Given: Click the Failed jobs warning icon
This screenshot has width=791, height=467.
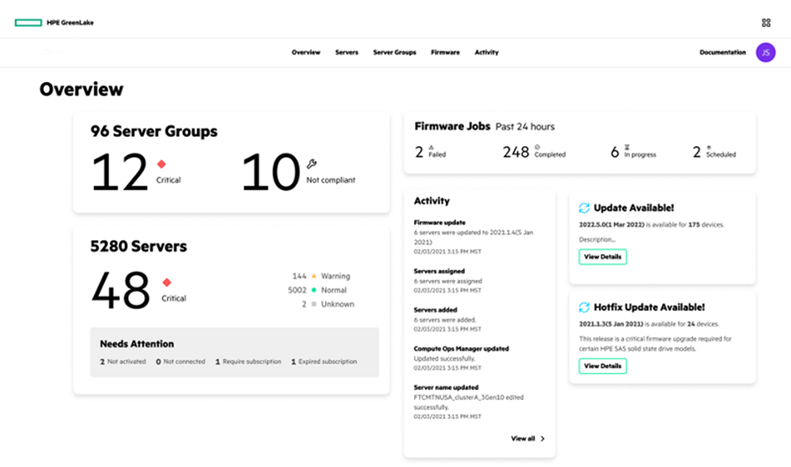Looking at the screenshot, I should 431,147.
